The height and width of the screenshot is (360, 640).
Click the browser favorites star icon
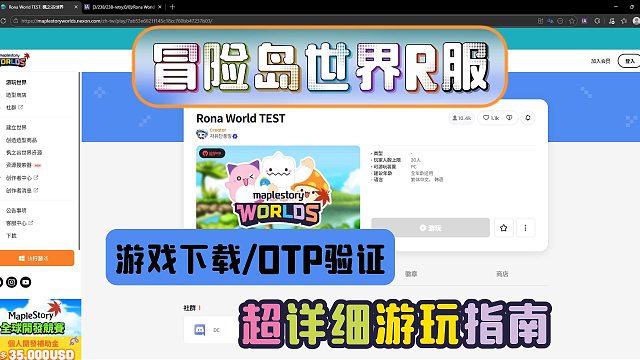[572, 20]
